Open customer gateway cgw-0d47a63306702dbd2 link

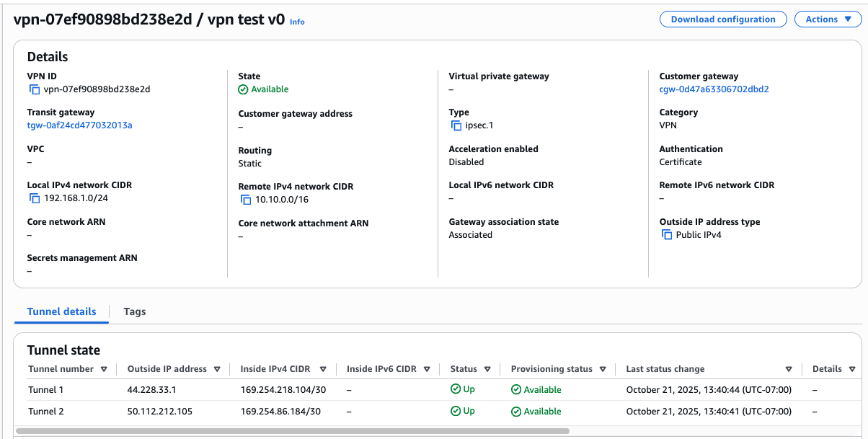[x=714, y=89]
